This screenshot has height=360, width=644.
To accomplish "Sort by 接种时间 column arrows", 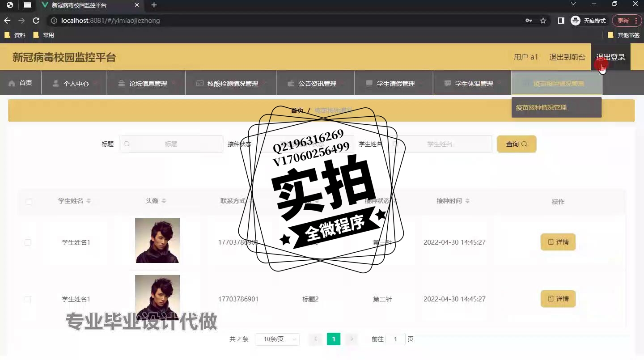I will (x=467, y=201).
